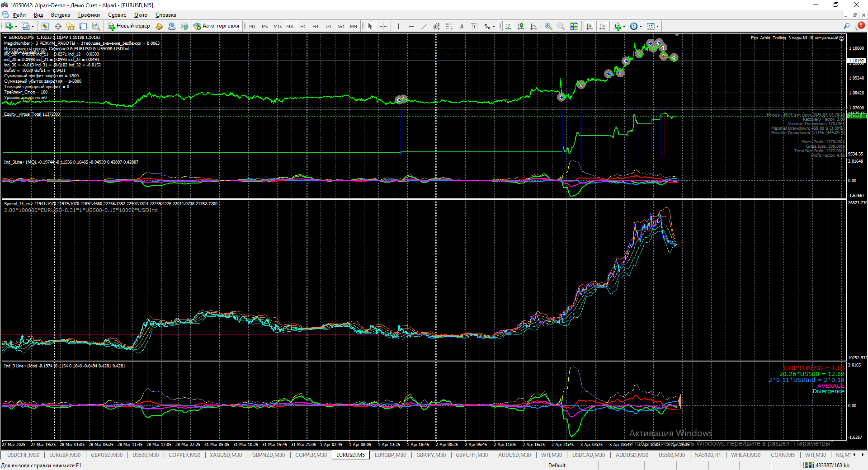Screen dimensions: 868x470
Task: Zoom in on the chart
Action: click(548, 26)
